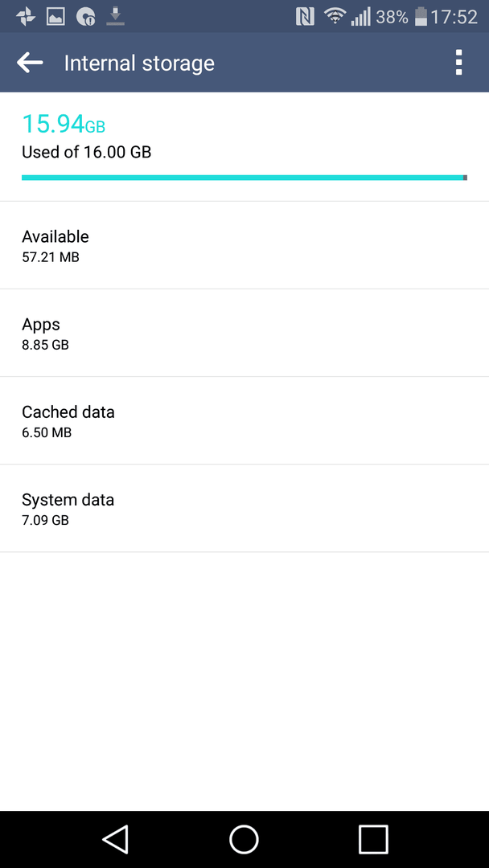Viewport: 489px width, 868px height.
Task: Tap the image notification icon
Action: pos(56,17)
